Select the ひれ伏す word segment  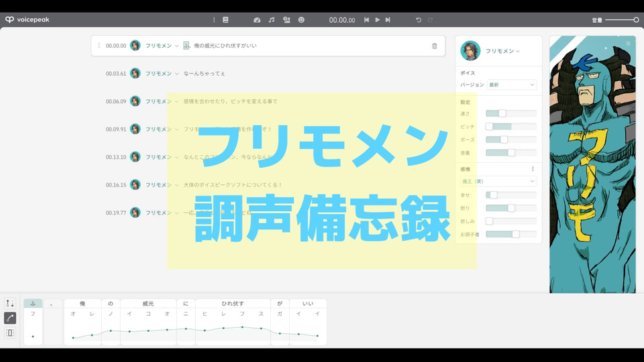233,303
